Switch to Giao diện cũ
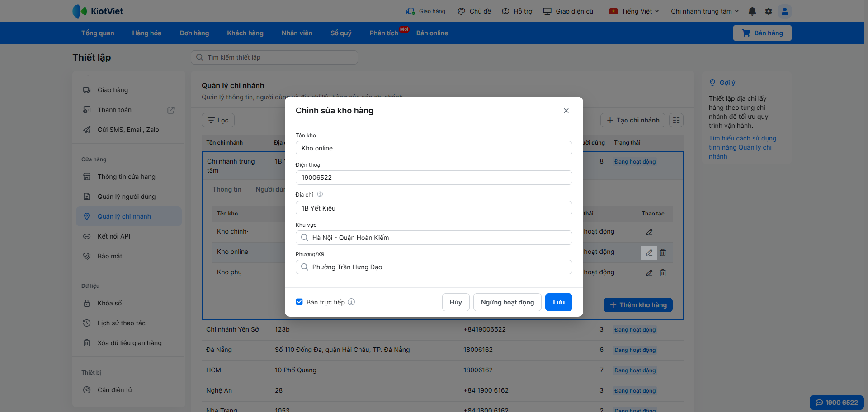This screenshot has height=412, width=868. point(568,11)
